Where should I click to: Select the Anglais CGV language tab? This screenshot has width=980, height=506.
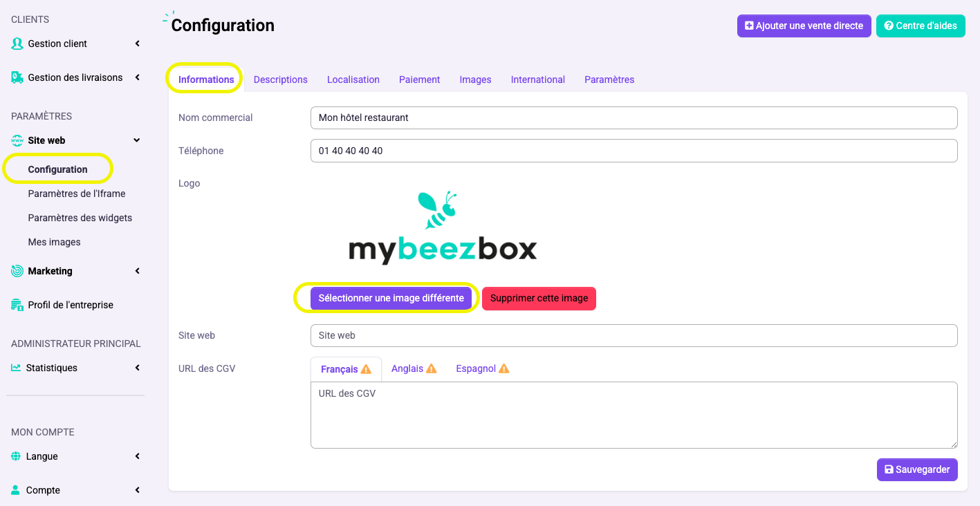pos(414,368)
